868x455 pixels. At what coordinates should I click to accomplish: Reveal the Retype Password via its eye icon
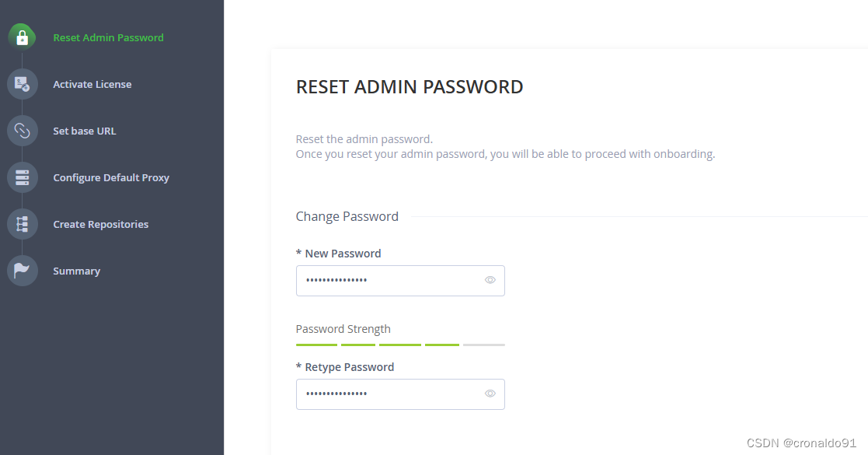coord(490,394)
